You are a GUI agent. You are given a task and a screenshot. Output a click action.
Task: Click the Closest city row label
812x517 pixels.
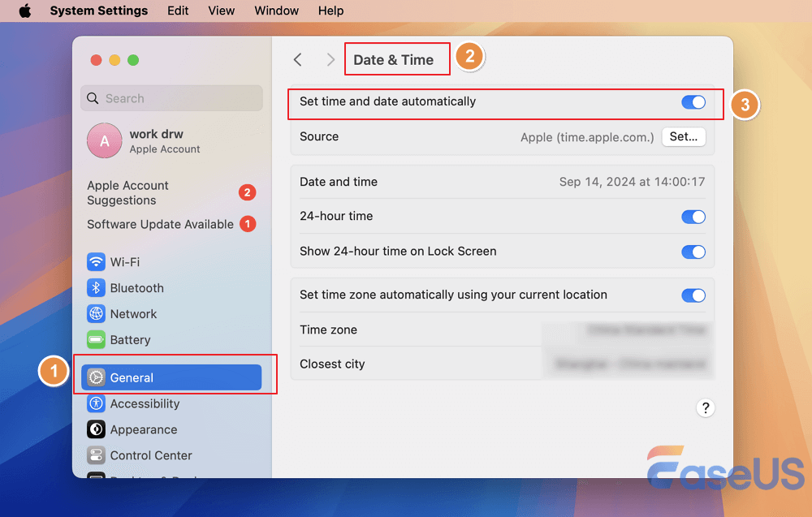coord(332,364)
